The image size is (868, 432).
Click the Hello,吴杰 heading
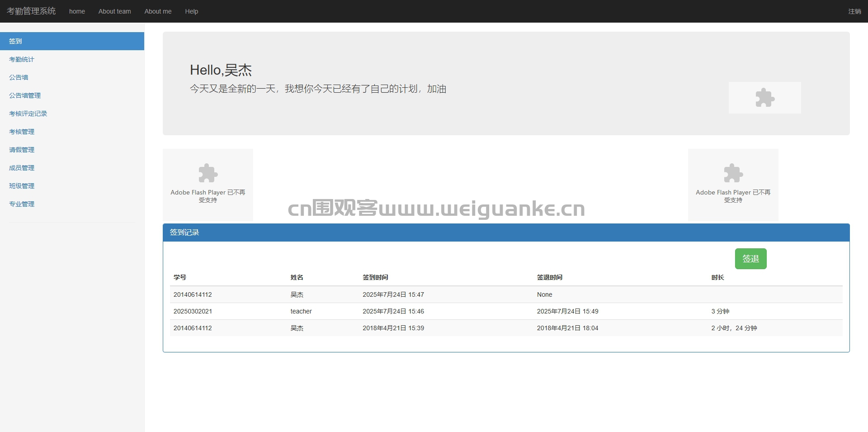(221, 70)
